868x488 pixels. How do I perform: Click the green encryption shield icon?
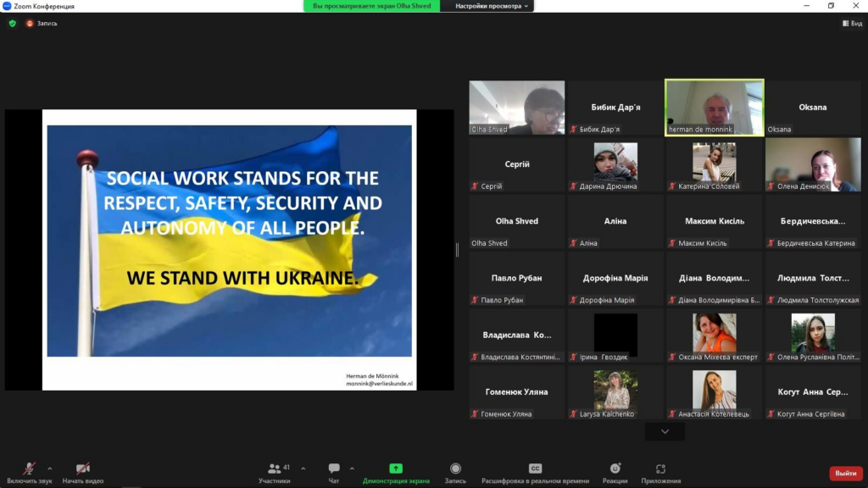[x=13, y=24]
